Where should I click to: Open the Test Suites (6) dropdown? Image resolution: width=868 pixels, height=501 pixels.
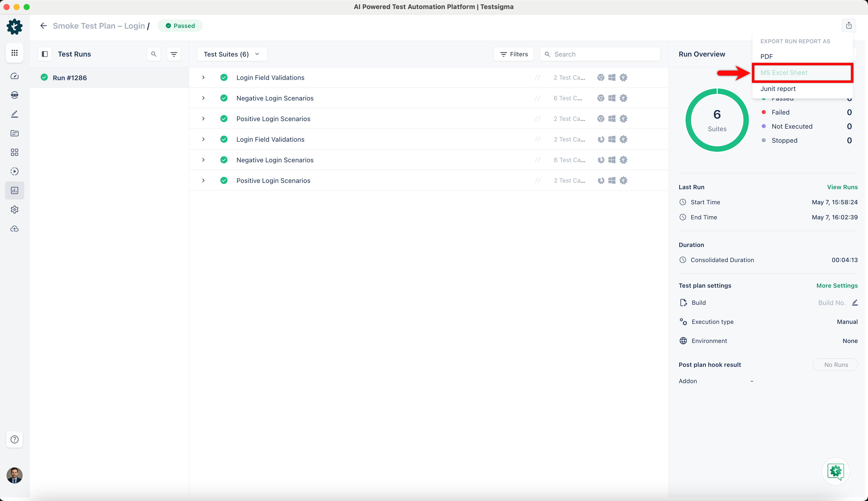(x=232, y=54)
